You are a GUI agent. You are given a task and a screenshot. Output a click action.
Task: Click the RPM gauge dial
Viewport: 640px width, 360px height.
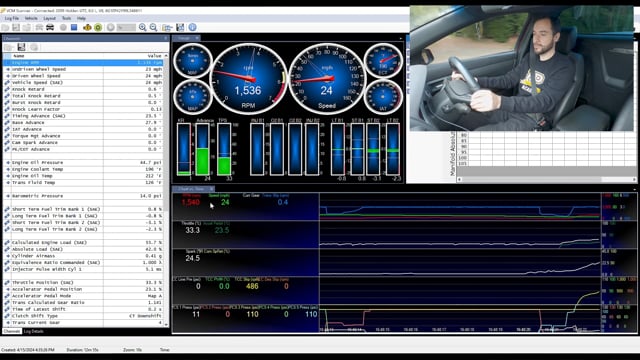tap(248, 79)
